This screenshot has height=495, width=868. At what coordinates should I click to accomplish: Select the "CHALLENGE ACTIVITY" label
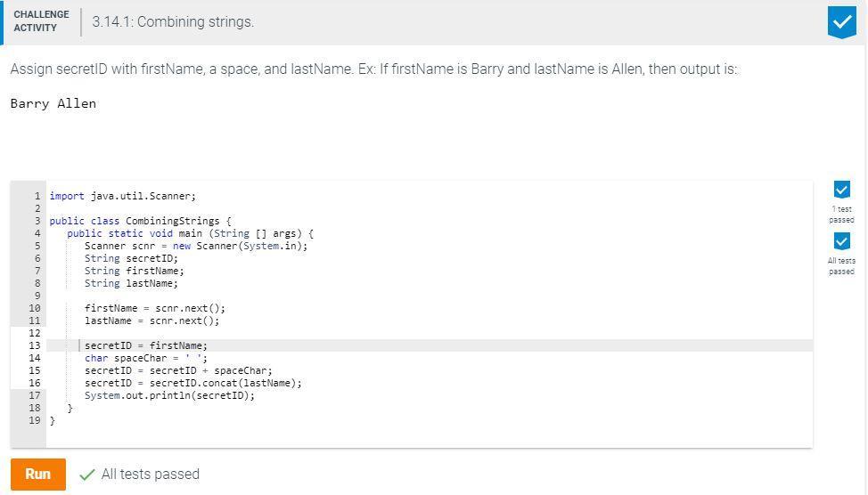[x=41, y=21]
